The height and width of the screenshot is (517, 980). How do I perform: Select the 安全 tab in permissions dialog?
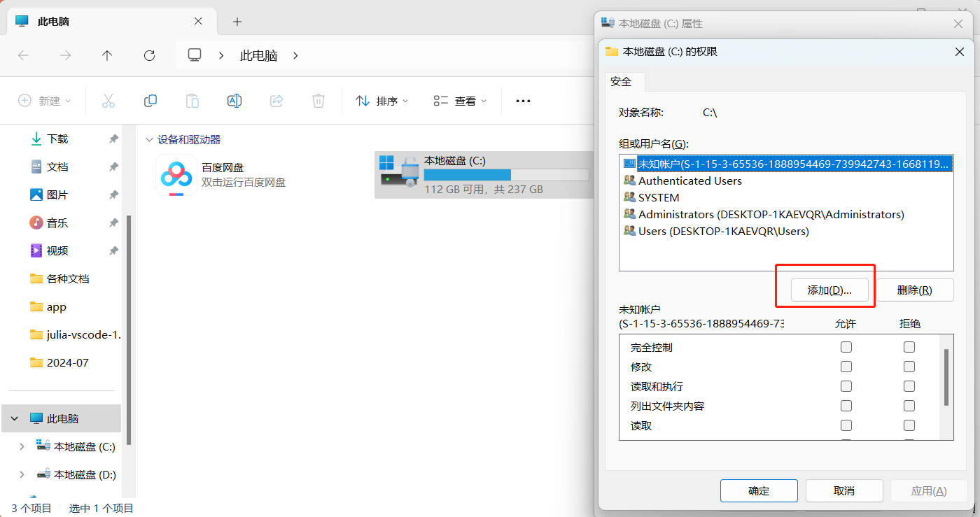621,82
